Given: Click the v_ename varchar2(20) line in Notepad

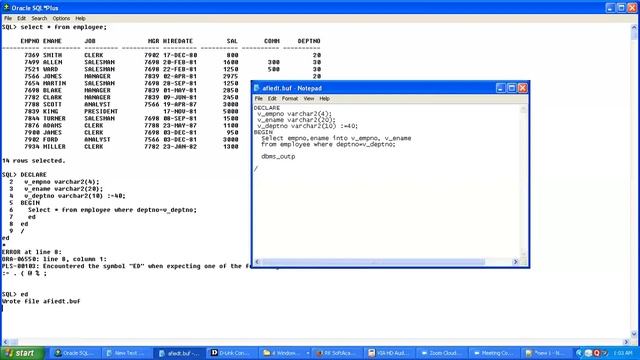Looking at the screenshot, I should (296, 120).
